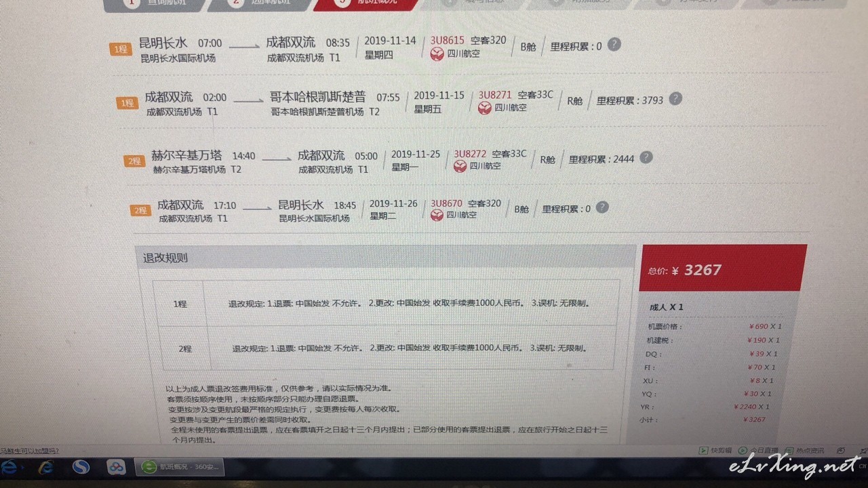Screen dimensions: 868x488
Task: Click departure time 07:00 from 昆明长水
Action: click(x=210, y=43)
